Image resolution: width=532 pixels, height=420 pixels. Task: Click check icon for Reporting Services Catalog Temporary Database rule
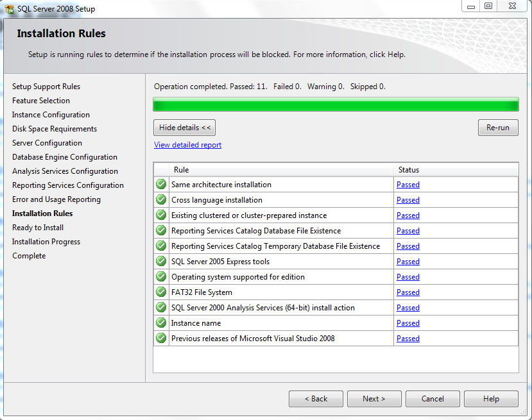[161, 246]
